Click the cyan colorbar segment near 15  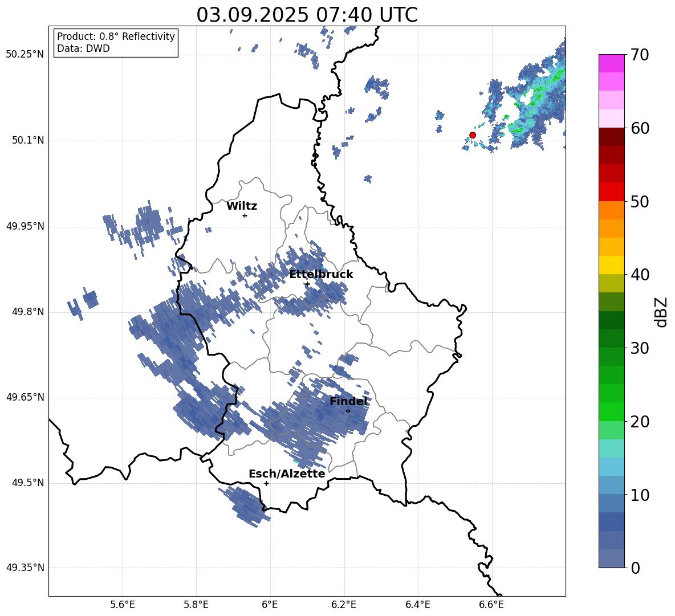tap(611, 448)
